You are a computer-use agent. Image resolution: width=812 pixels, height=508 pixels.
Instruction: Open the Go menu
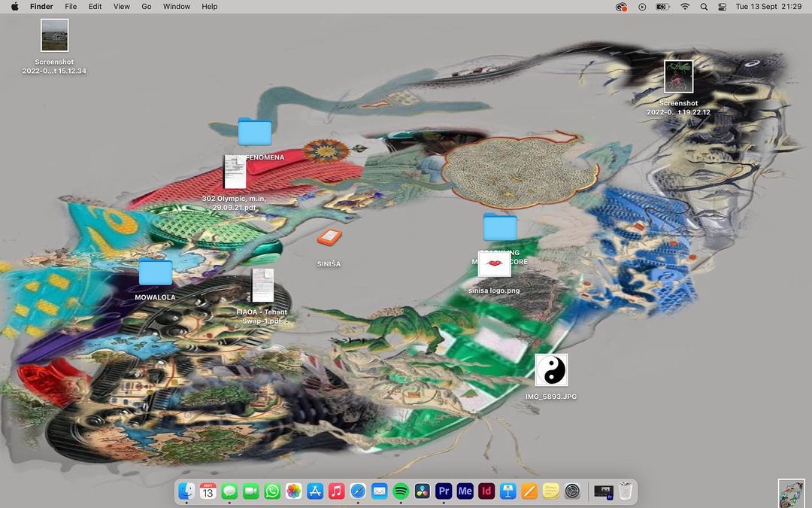(x=147, y=7)
